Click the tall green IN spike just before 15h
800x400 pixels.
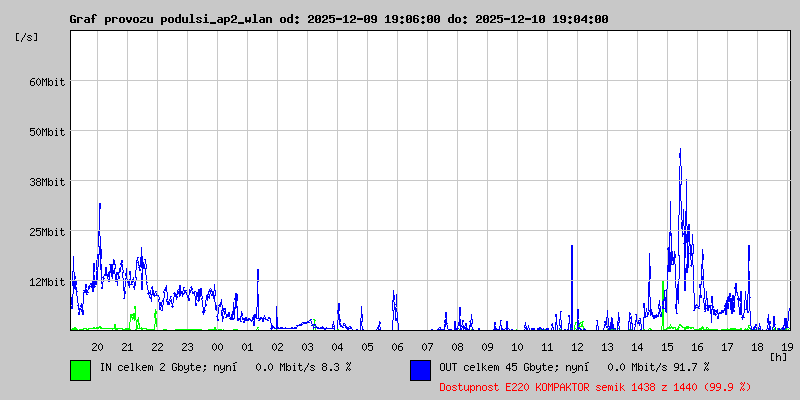coord(663,305)
